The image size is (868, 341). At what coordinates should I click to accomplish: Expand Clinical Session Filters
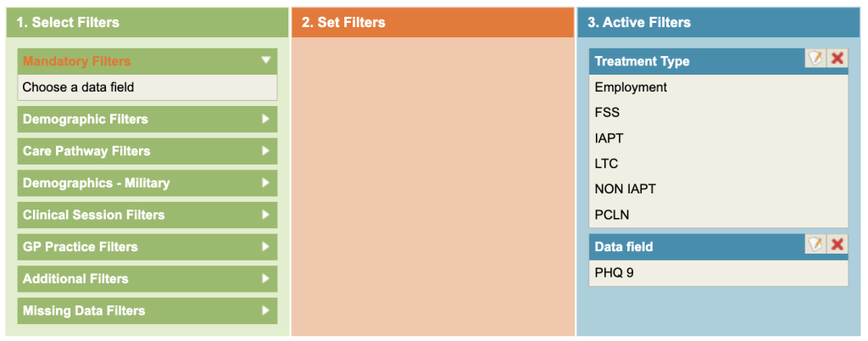(x=147, y=215)
